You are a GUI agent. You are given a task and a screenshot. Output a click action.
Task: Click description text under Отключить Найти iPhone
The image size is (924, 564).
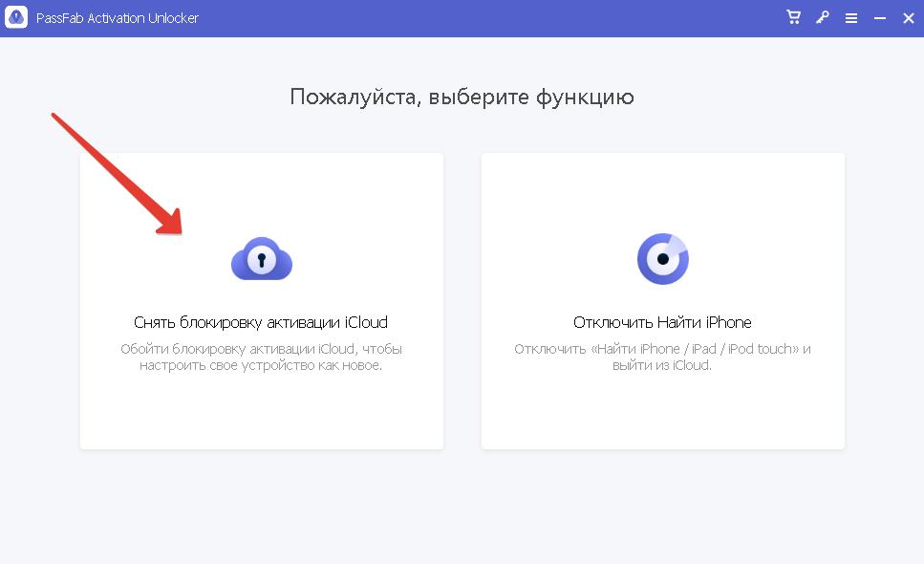662,358
